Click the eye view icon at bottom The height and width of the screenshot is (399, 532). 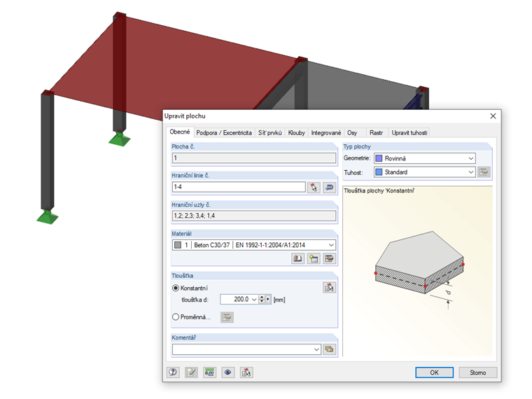click(x=228, y=372)
